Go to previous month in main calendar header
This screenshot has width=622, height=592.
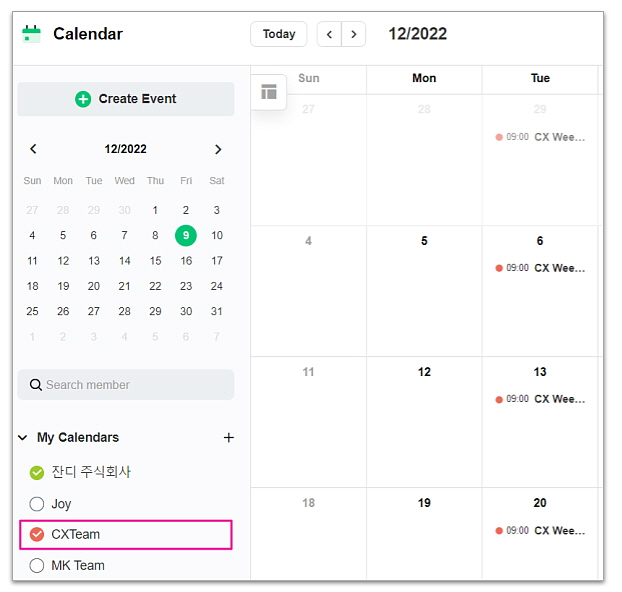click(x=329, y=34)
